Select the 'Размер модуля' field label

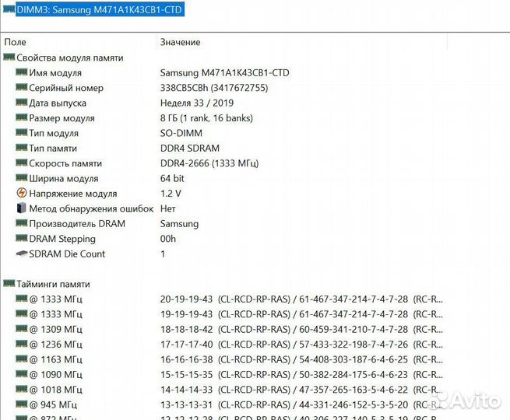(x=62, y=118)
